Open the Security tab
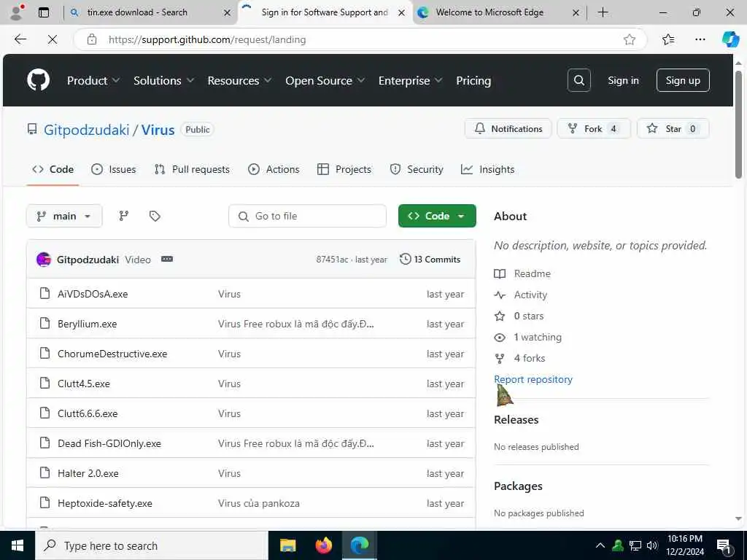This screenshot has width=747, height=560. point(417,169)
